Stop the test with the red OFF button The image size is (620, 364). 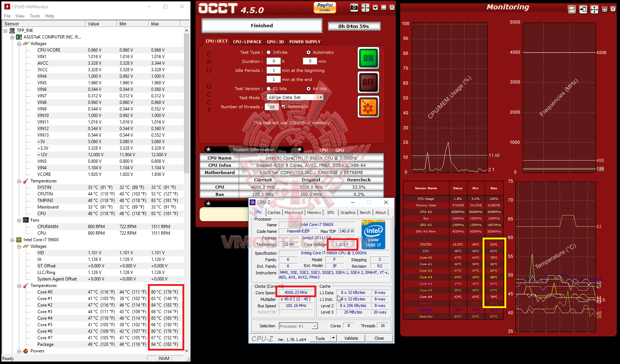pos(369,82)
